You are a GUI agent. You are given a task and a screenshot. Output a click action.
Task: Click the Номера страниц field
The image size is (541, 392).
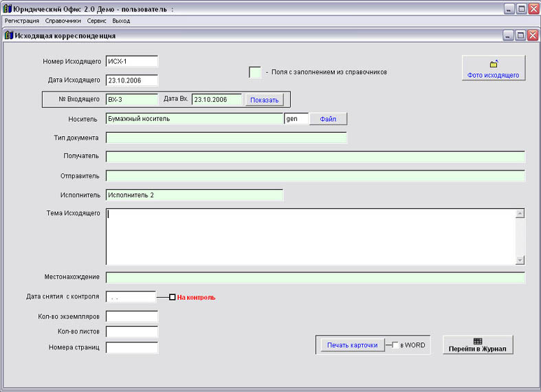(132, 347)
